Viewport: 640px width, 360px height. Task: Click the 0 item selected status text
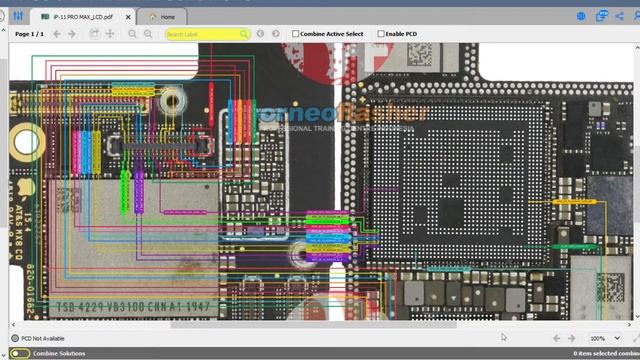click(x=606, y=353)
